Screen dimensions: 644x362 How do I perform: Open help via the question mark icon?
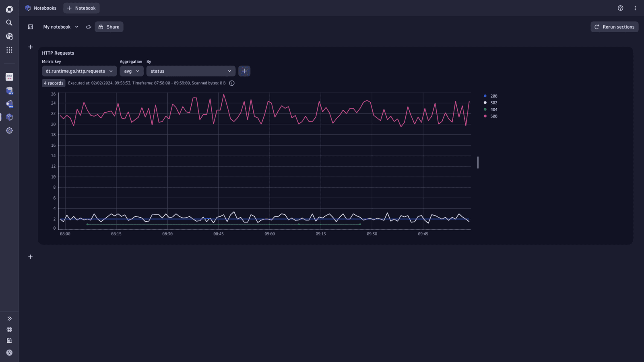[x=620, y=8]
